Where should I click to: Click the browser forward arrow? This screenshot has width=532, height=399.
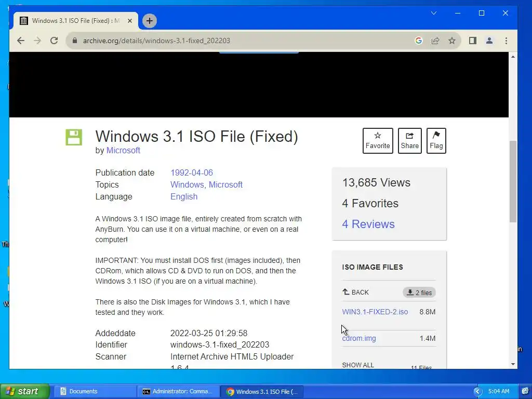click(37, 41)
